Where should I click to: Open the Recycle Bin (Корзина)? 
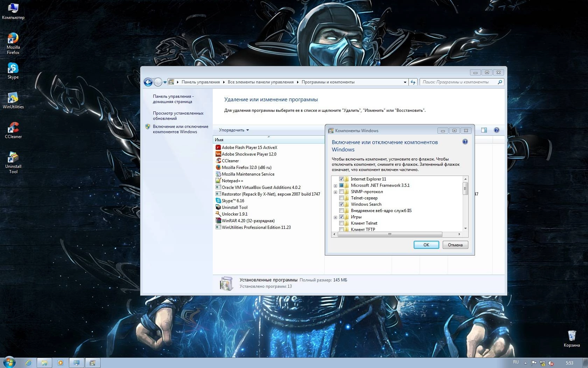572,339
